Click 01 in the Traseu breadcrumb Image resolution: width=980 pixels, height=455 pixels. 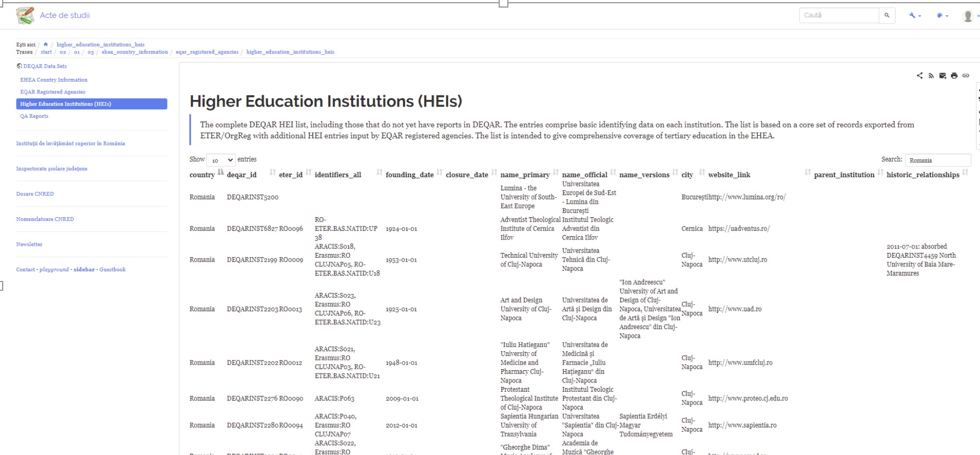tap(77, 52)
